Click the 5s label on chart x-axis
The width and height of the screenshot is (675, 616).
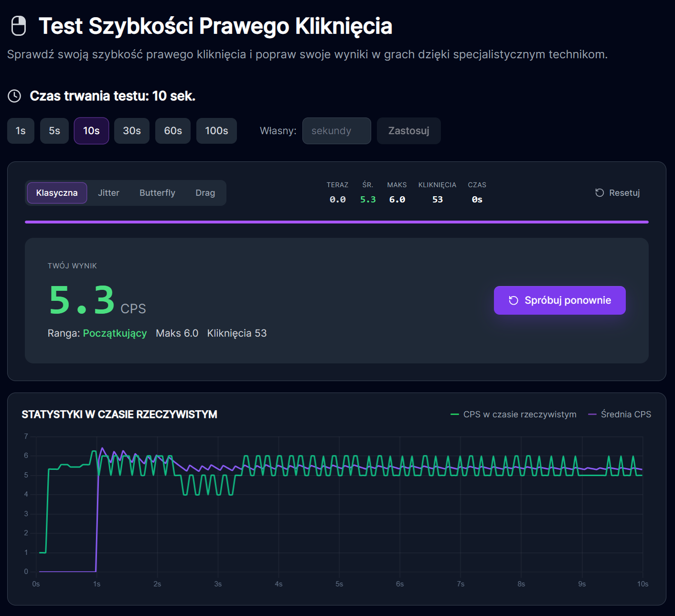[x=339, y=584]
